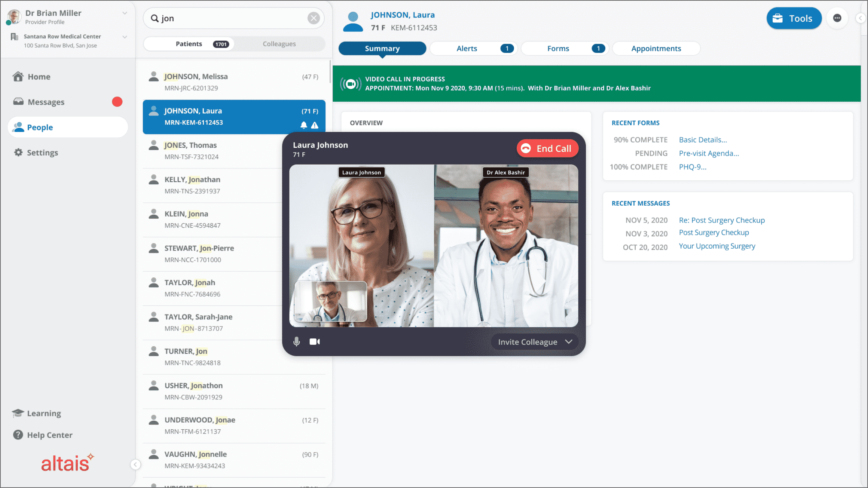Open the Invite Colleague dropdown
The width and height of the screenshot is (868, 488).
[x=535, y=342]
